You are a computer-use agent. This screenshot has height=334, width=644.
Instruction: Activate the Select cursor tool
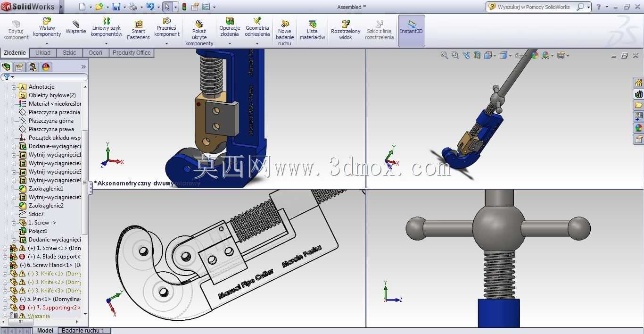pyautogui.click(x=167, y=7)
